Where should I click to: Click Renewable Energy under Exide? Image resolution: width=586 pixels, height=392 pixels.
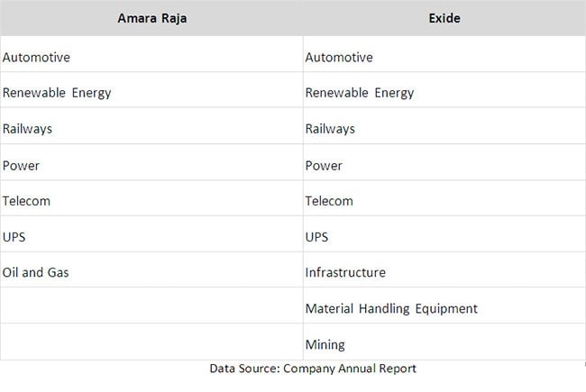tap(360, 93)
